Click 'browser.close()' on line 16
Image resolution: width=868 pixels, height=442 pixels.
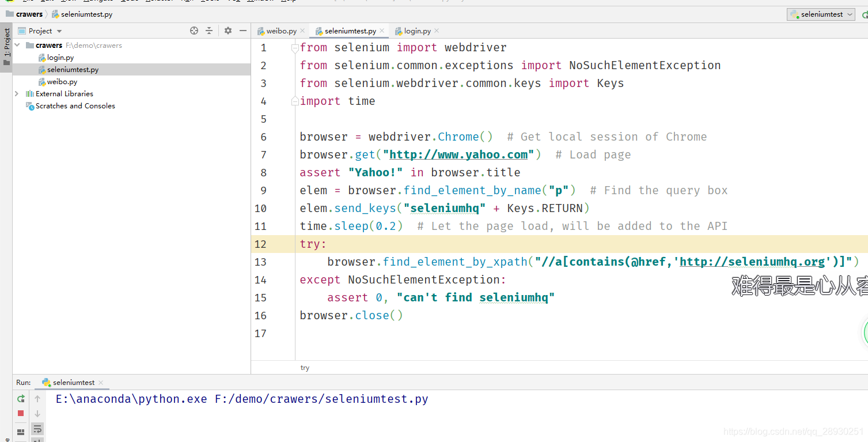[x=351, y=315]
